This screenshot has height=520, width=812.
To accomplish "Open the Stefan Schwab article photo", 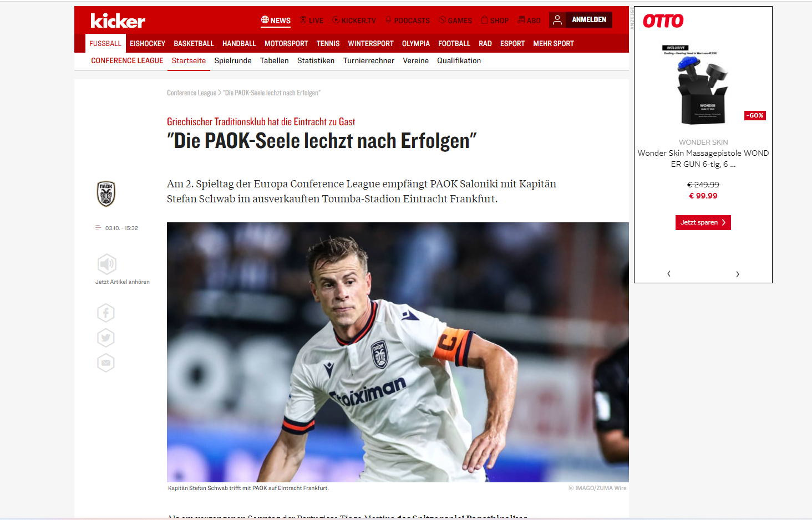I will (398, 352).
